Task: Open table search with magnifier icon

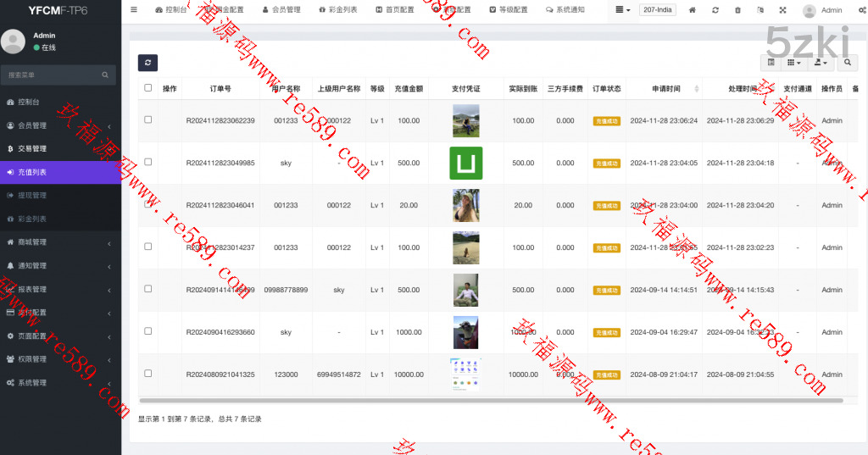Action: point(847,63)
